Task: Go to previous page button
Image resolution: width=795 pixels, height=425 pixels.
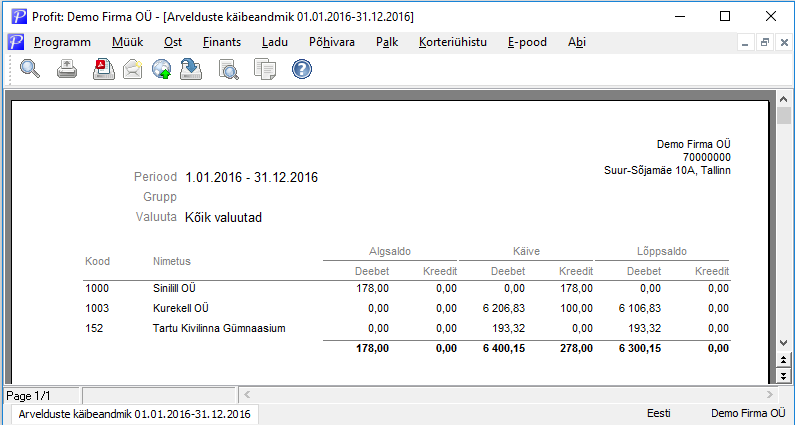Action: click(x=783, y=360)
